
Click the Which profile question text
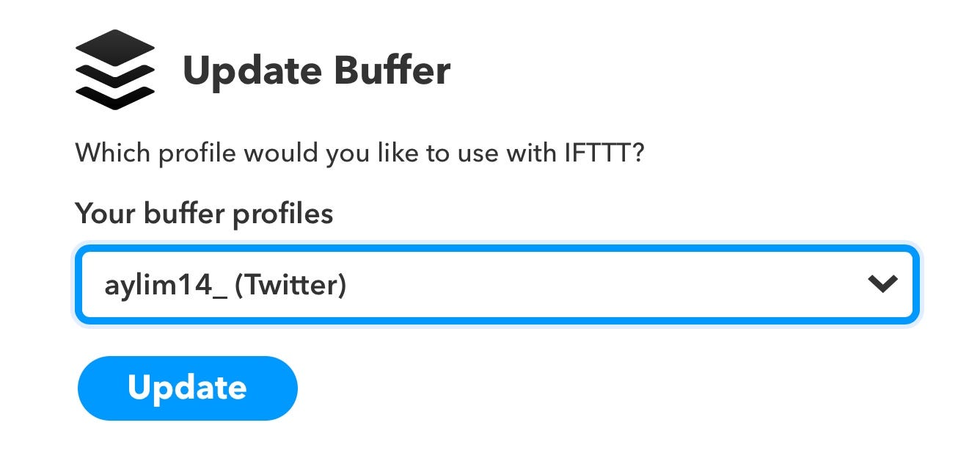359,153
